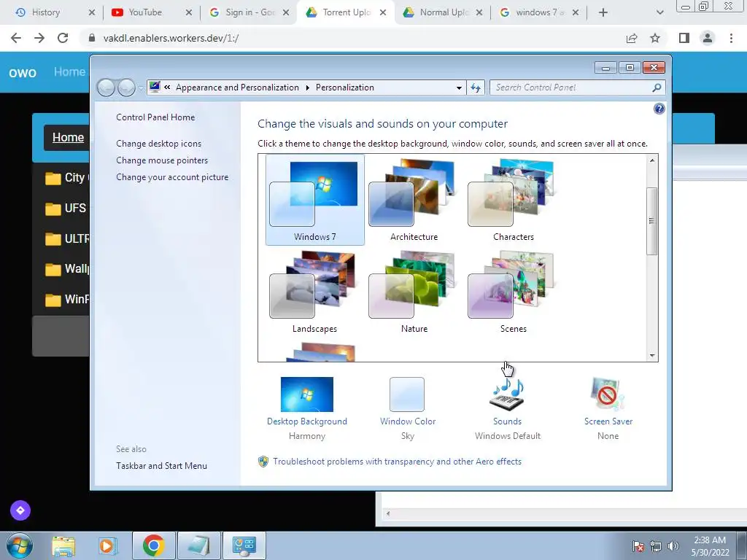The width and height of the screenshot is (747, 560).
Task: Open Window Color swatch
Action: (x=407, y=394)
